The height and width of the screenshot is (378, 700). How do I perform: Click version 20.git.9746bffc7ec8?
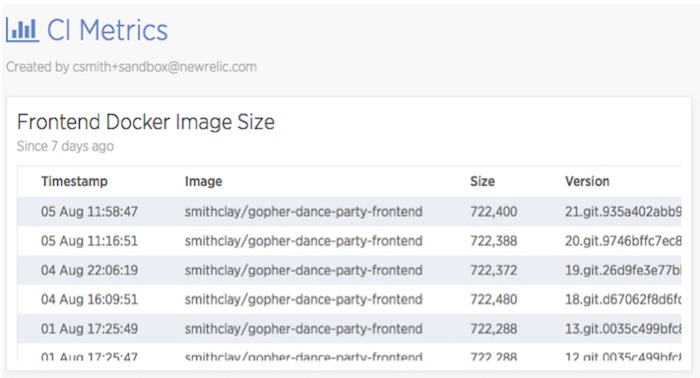pos(623,241)
